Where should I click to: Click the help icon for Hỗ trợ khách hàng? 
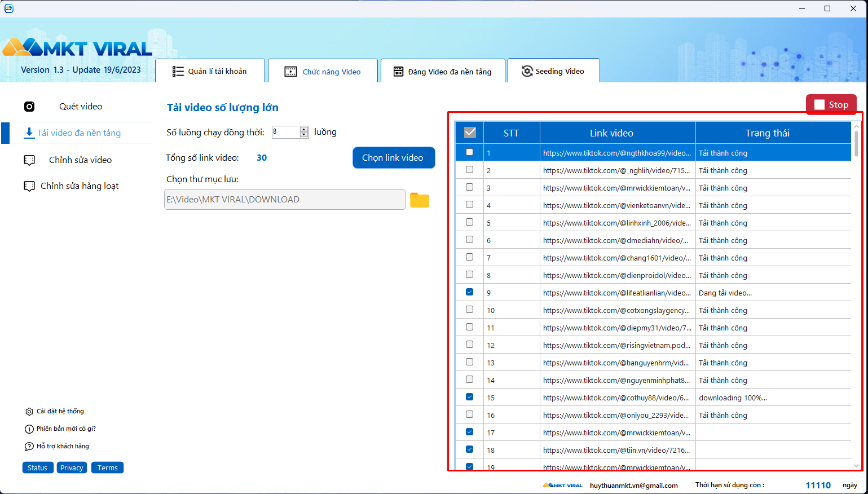(x=29, y=447)
